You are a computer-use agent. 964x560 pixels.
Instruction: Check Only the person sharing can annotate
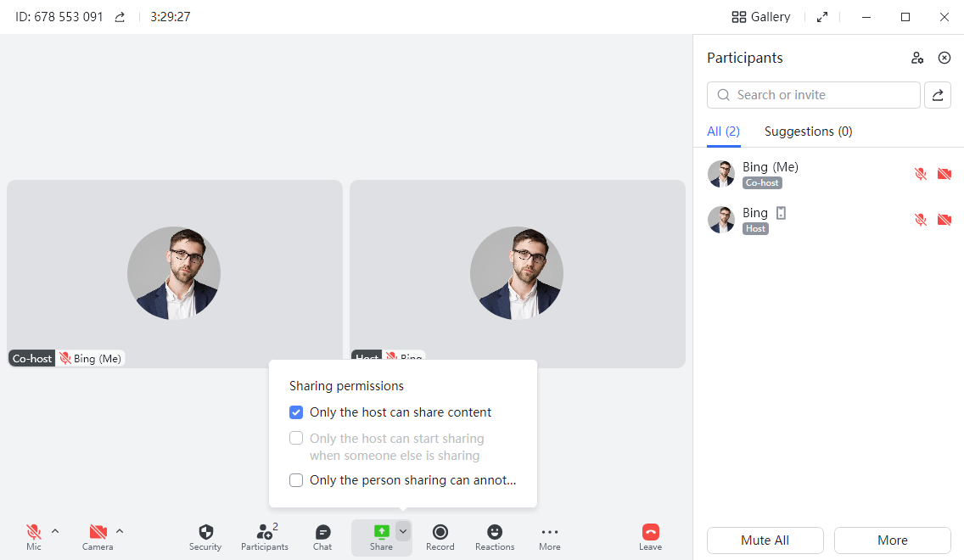click(x=296, y=480)
